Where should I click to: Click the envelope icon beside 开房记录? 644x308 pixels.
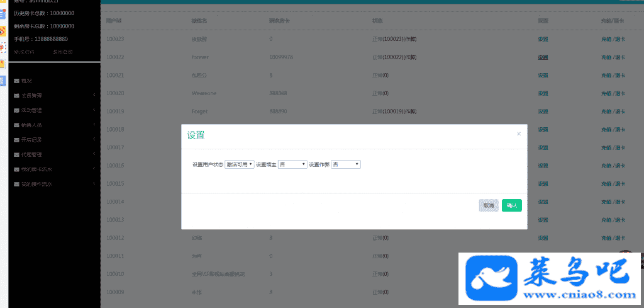16,140
